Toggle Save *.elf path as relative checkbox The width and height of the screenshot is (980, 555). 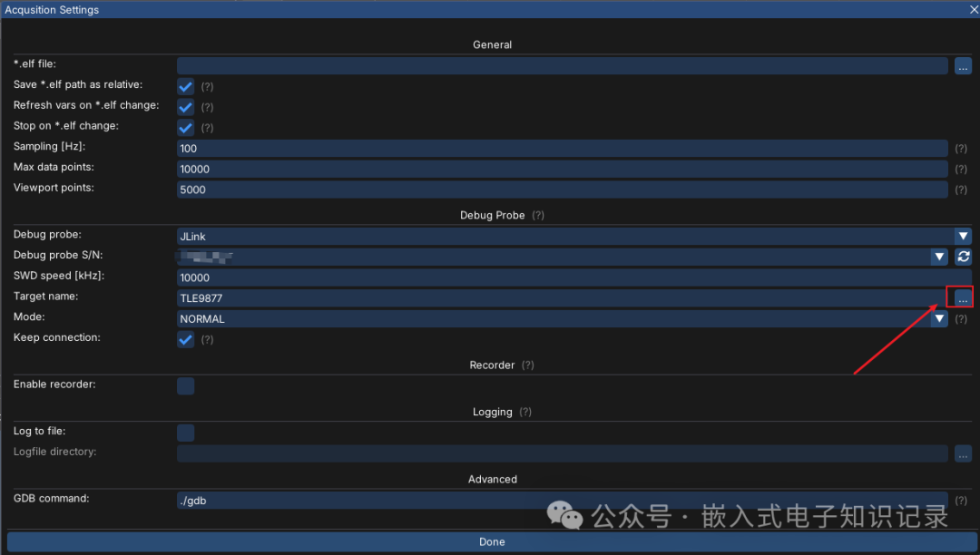click(x=186, y=86)
